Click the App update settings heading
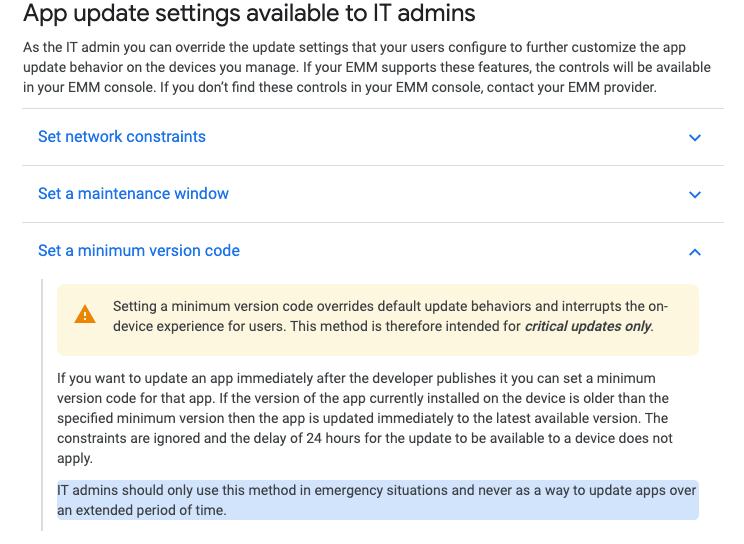The image size is (744, 544). point(249,14)
